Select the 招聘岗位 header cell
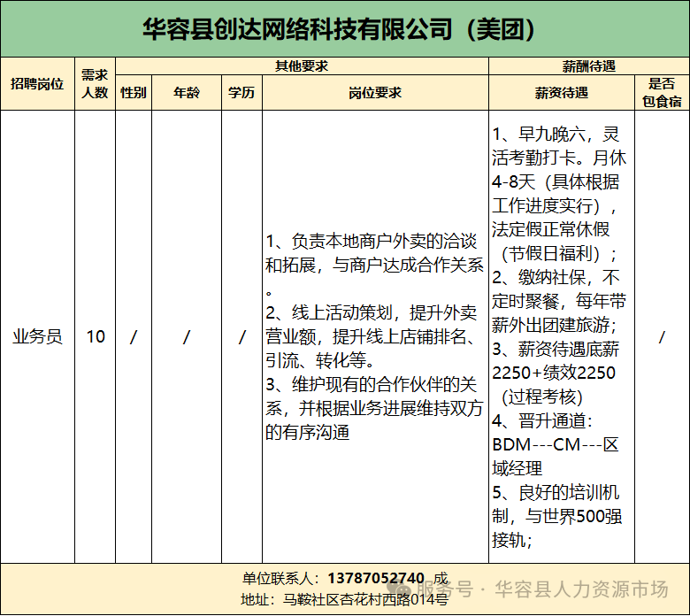690x616 pixels. tap(37, 84)
